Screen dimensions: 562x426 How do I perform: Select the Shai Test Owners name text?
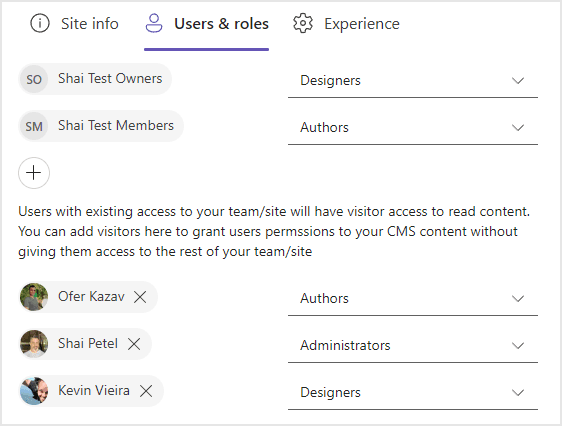(x=110, y=78)
